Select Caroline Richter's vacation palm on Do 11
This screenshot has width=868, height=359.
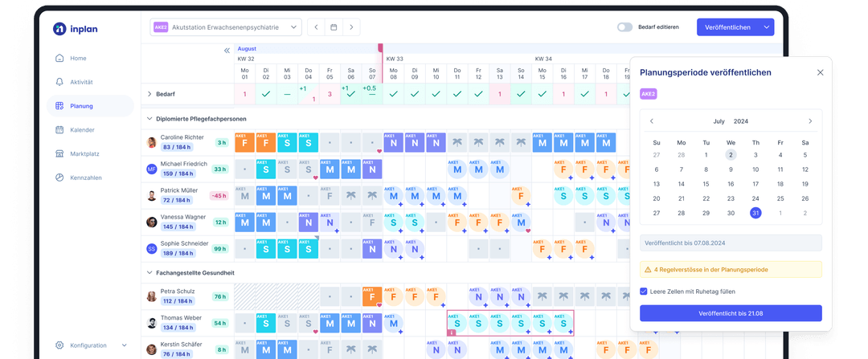coord(457,143)
